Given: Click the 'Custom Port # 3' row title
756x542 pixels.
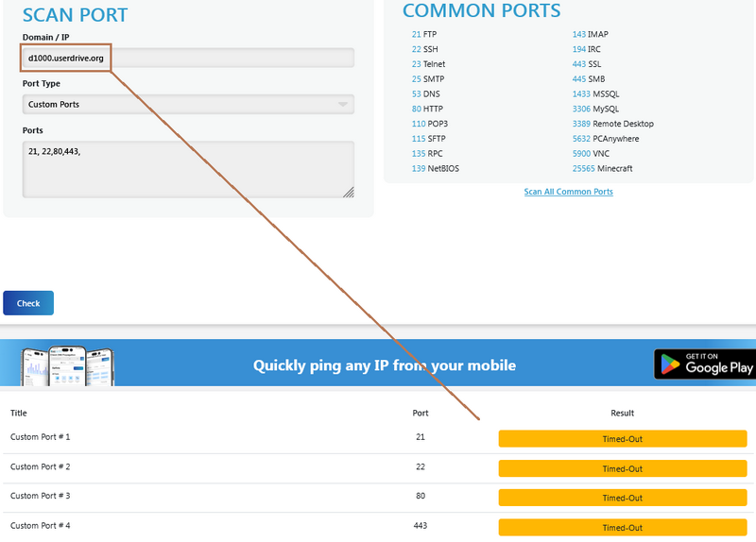Looking at the screenshot, I should pos(40,496).
